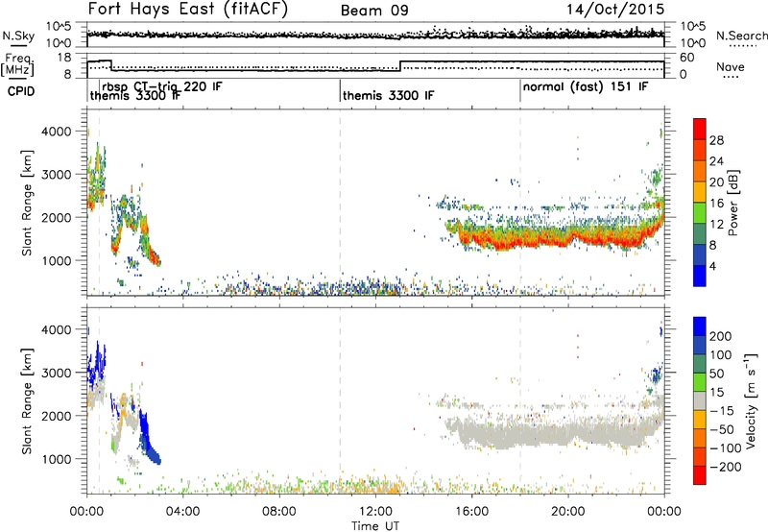Viewport: 768px width, 532px height.
Task: Click the 'Nave' legend label
Action: tap(730, 67)
